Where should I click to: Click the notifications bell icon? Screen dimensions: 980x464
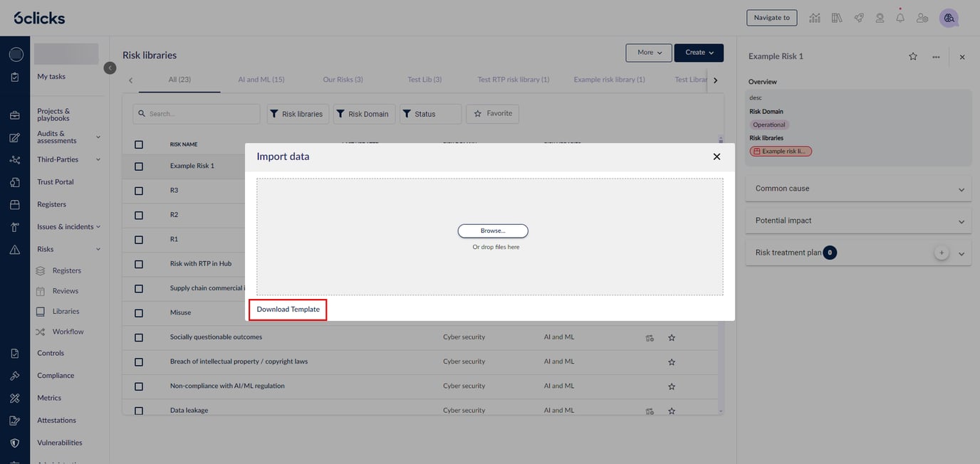click(x=900, y=18)
